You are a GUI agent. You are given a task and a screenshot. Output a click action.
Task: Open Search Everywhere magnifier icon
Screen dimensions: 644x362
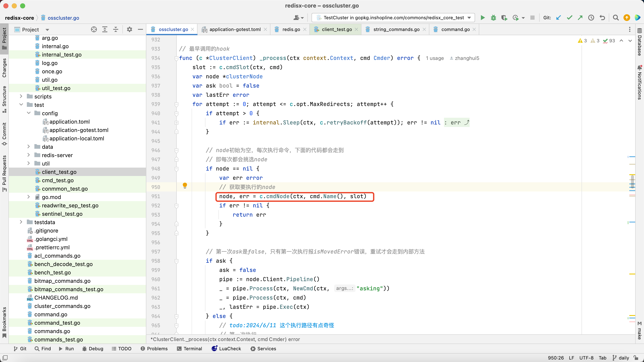(616, 18)
